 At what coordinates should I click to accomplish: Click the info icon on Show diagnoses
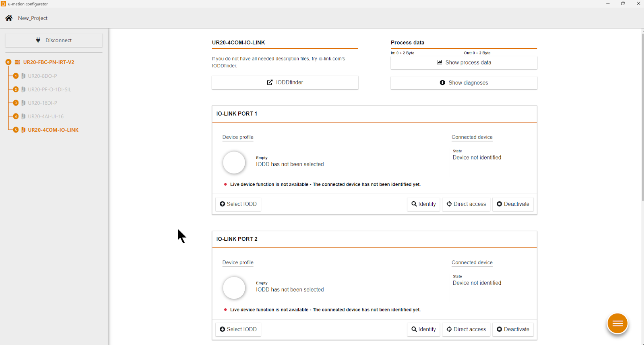coord(443,83)
